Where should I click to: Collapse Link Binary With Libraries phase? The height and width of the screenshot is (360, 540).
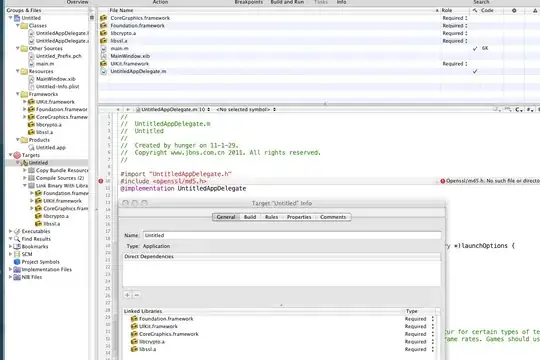coord(25,185)
